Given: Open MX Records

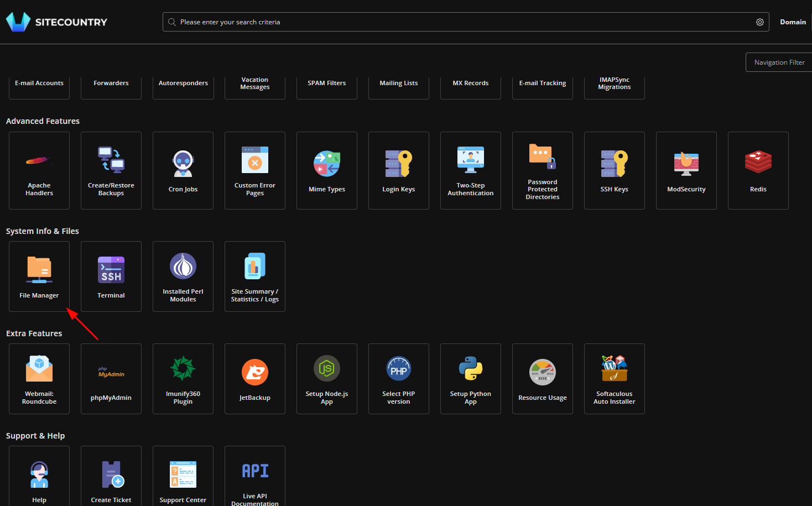Looking at the screenshot, I should coord(471,87).
